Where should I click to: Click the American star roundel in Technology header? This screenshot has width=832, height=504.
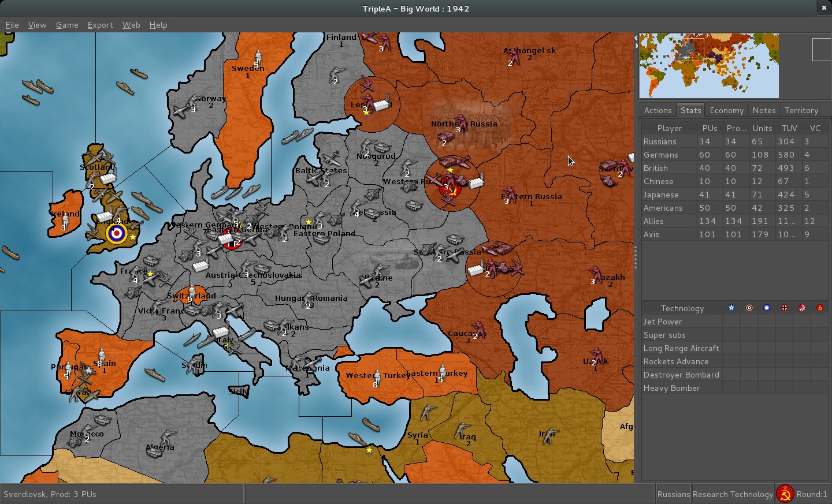(731, 308)
